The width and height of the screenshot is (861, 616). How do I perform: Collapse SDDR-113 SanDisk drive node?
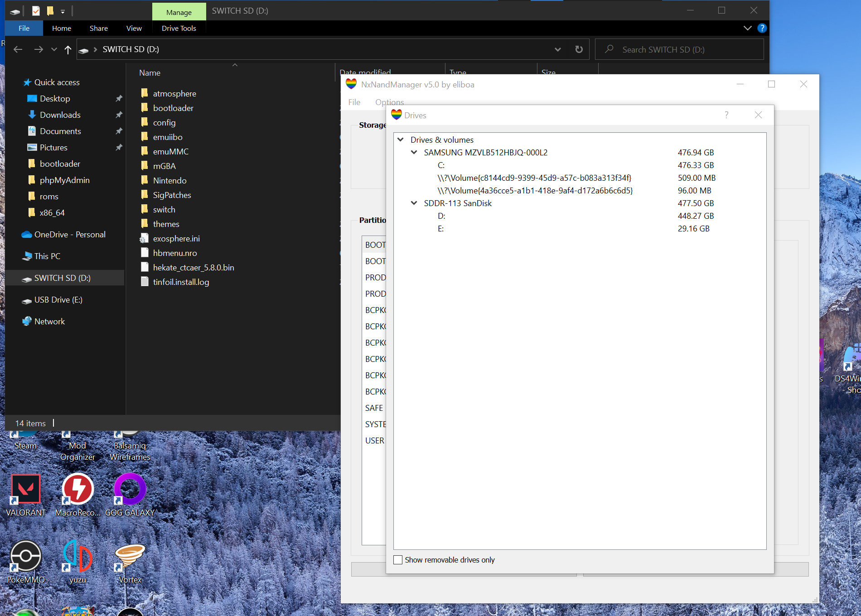pos(414,203)
